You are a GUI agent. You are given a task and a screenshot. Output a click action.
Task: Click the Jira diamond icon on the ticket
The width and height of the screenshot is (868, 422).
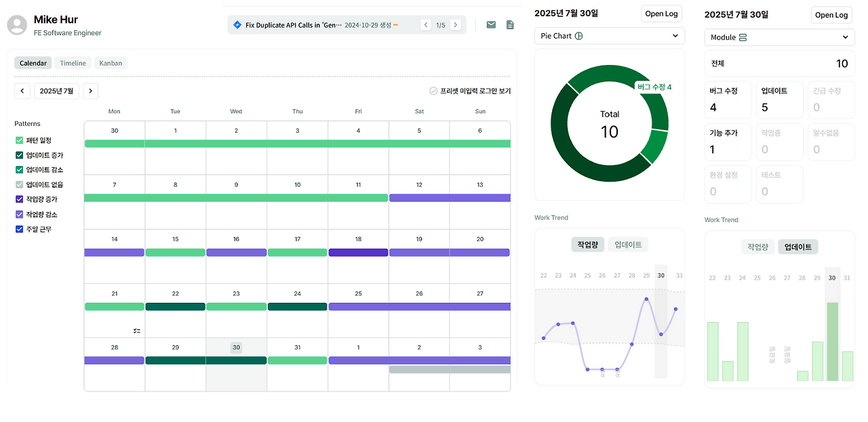coord(237,24)
